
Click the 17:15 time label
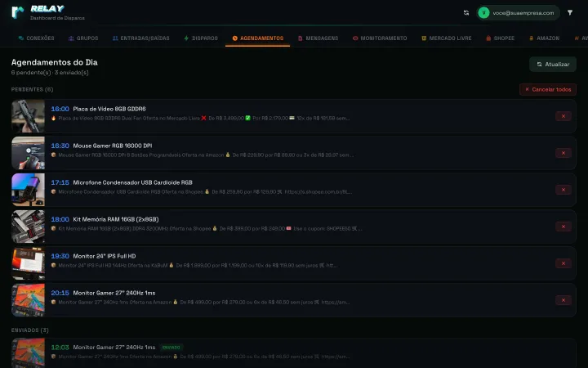pyautogui.click(x=60, y=182)
